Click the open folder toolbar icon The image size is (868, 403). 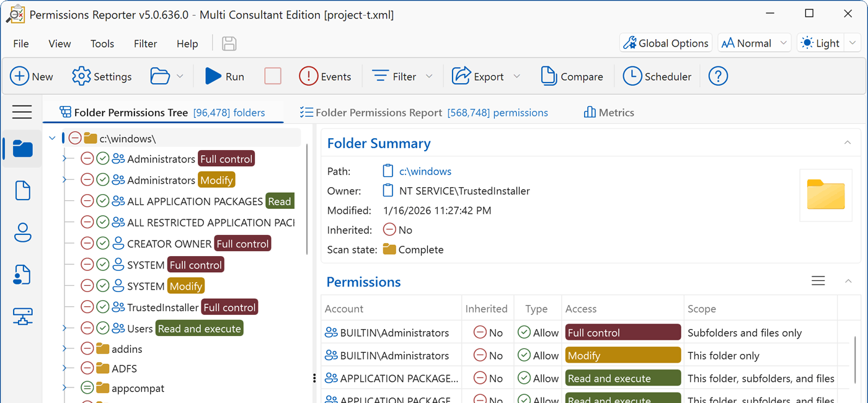coord(160,76)
